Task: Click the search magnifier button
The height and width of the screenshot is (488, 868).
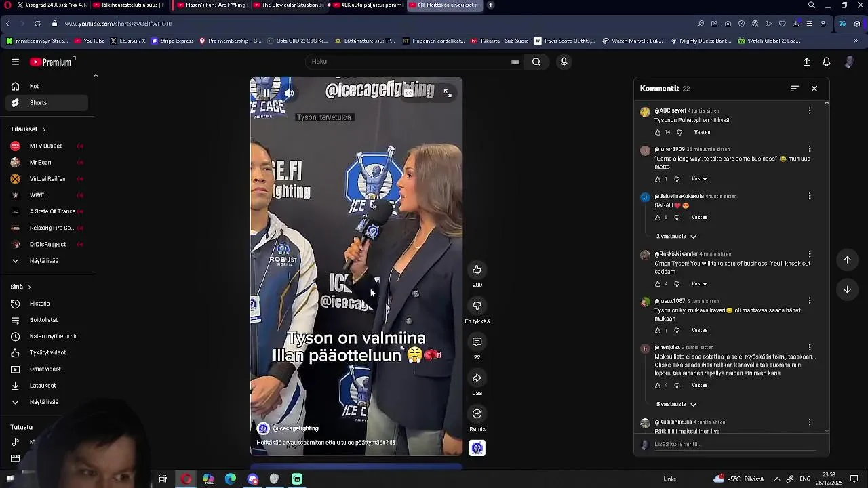Action: point(536,62)
